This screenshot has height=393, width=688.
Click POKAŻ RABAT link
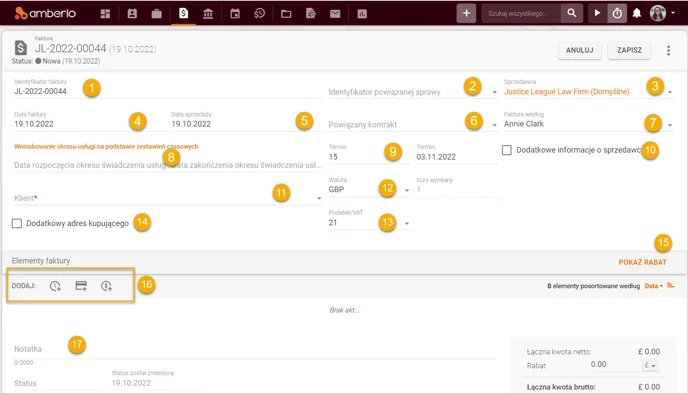(x=642, y=262)
